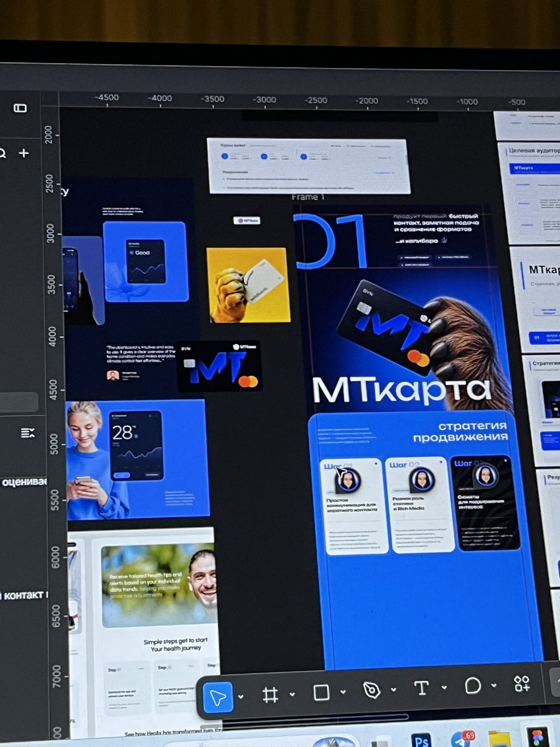Select the blue card showing Good widget
560x747 pixels.
[146, 261]
